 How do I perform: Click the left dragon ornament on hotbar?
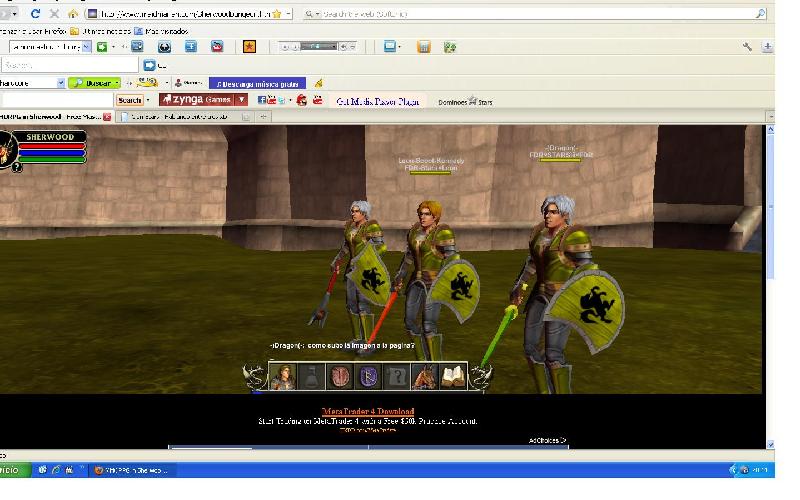point(255,378)
